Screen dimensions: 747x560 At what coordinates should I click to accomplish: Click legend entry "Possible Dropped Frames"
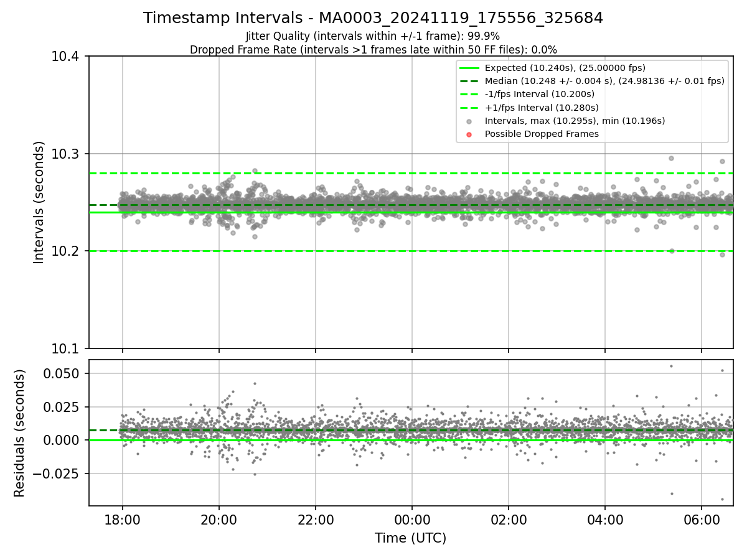pyautogui.click(x=542, y=134)
